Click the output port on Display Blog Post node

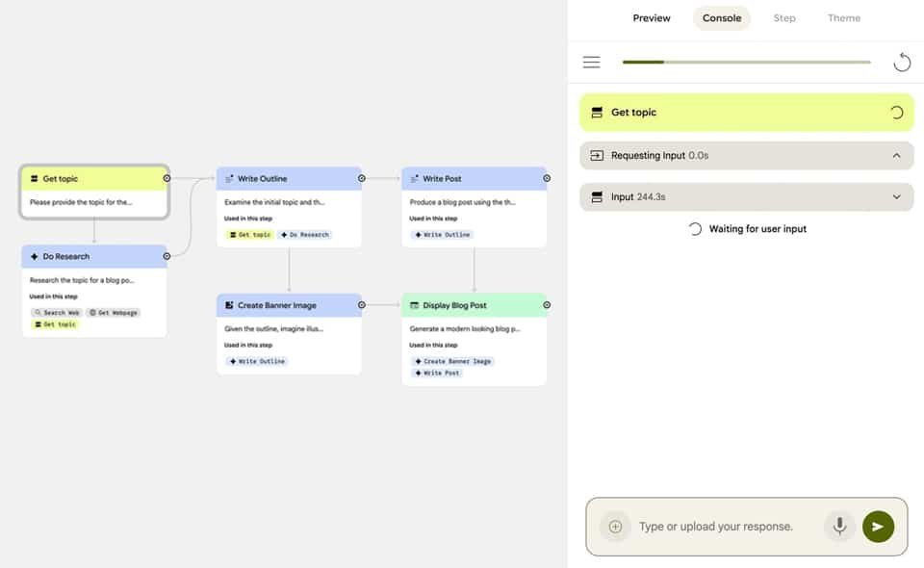(x=547, y=304)
